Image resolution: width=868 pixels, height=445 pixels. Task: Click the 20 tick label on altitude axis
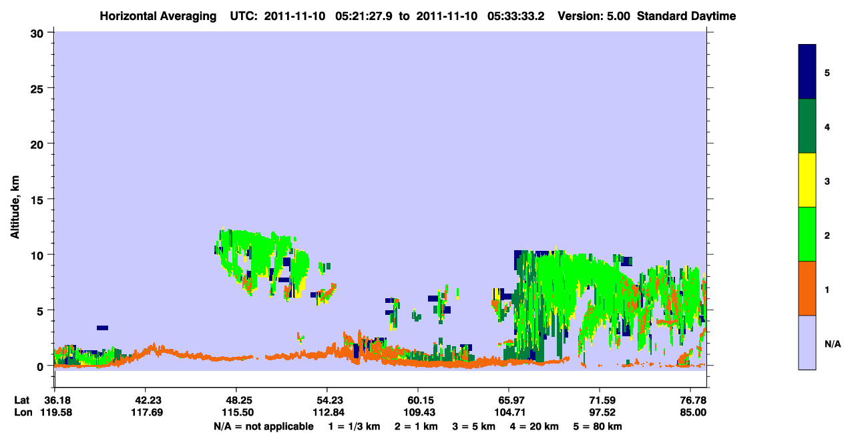click(38, 143)
